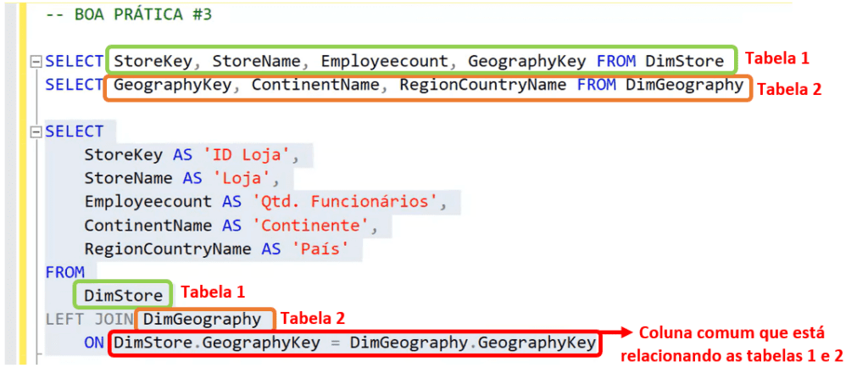Click ContinentName before AS 'Continente'
This screenshot has height=379, width=868.
coord(147,226)
